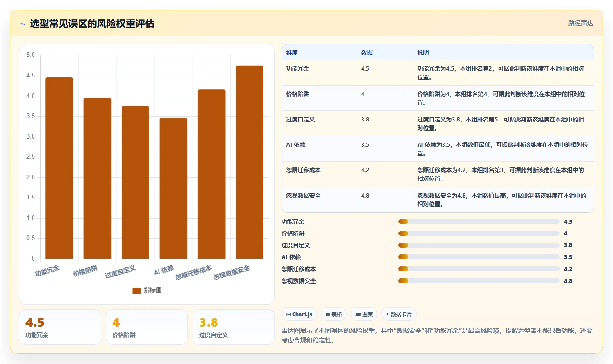Screen dimensions: 613x364
Task: Click the 5.0 y-axis tick label
Action: click(x=31, y=55)
